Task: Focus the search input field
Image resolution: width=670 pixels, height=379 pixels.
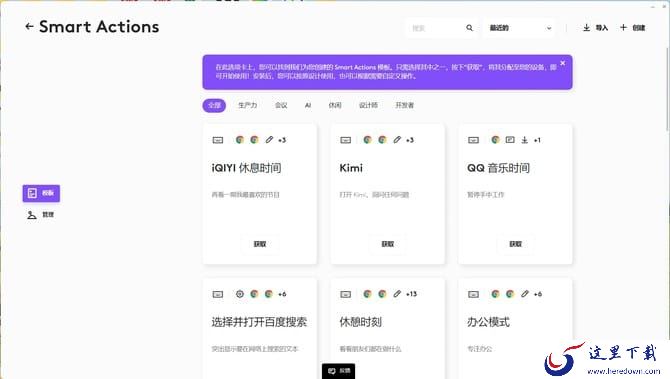Action: 436,28
